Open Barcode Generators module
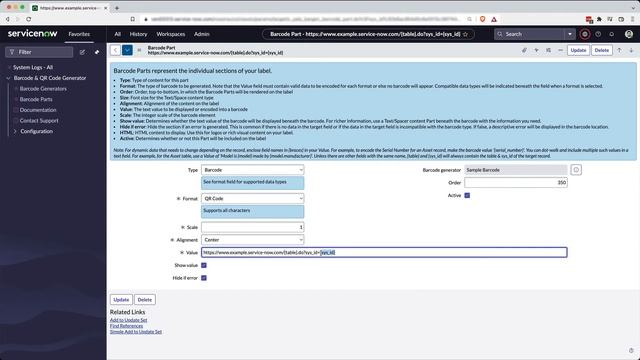This screenshot has height=360, width=640. [x=43, y=89]
